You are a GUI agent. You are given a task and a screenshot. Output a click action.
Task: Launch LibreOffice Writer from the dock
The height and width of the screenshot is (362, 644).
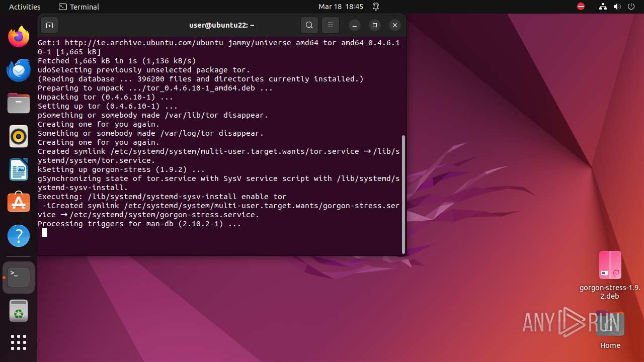19,169
